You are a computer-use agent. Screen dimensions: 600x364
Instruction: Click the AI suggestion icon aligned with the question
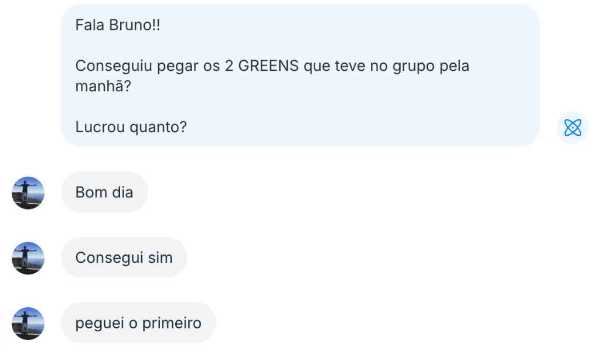(572, 127)
